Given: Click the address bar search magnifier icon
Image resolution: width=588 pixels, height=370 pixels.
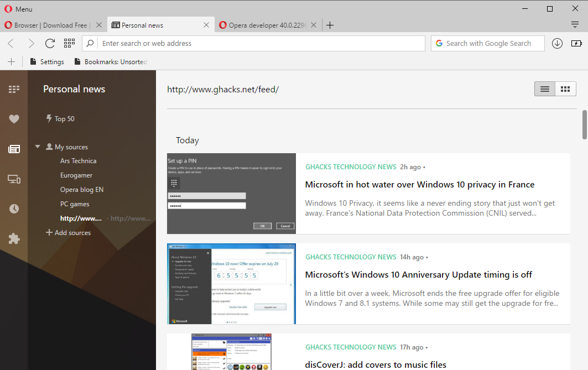Looking at the screenshot, I should tap(90, 44).
